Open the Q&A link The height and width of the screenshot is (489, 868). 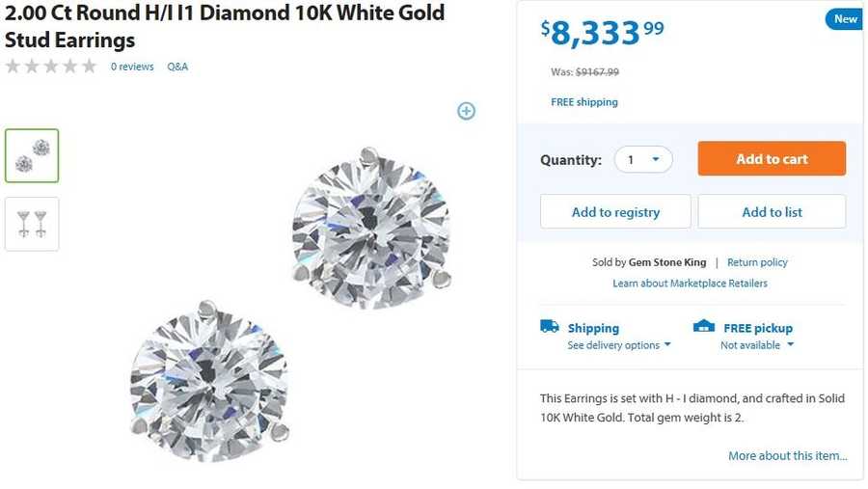[x=177, y=67]
